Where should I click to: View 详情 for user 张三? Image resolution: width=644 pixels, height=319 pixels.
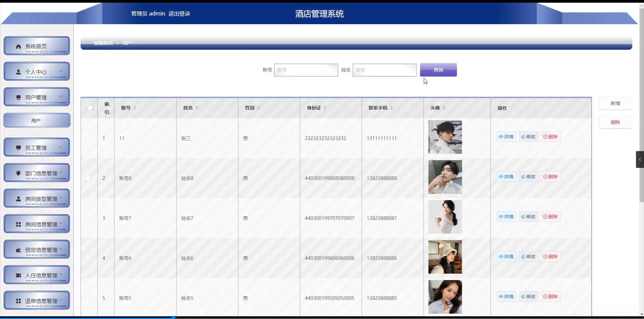click(x=506, y=137)
